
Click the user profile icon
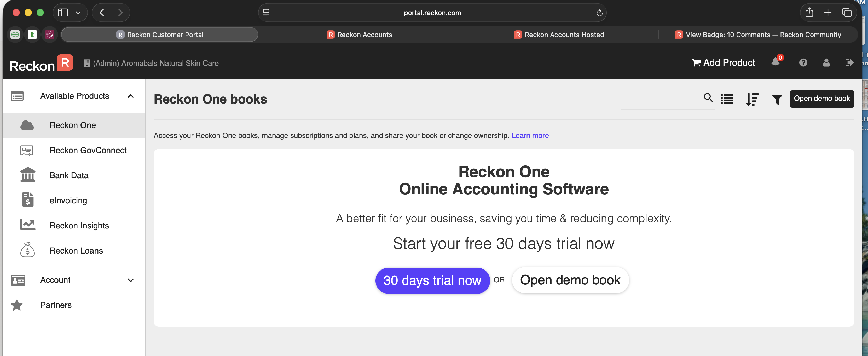tap(826, 63)
